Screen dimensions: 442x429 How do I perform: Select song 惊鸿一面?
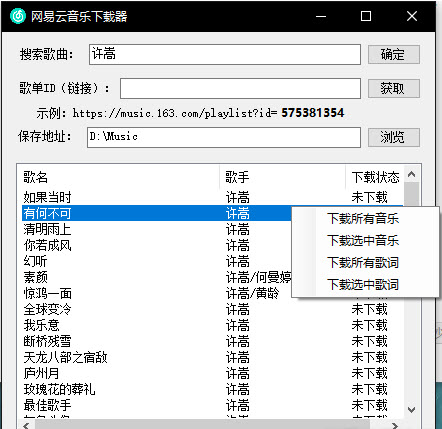pyautogui.click(x=47, y=293)
